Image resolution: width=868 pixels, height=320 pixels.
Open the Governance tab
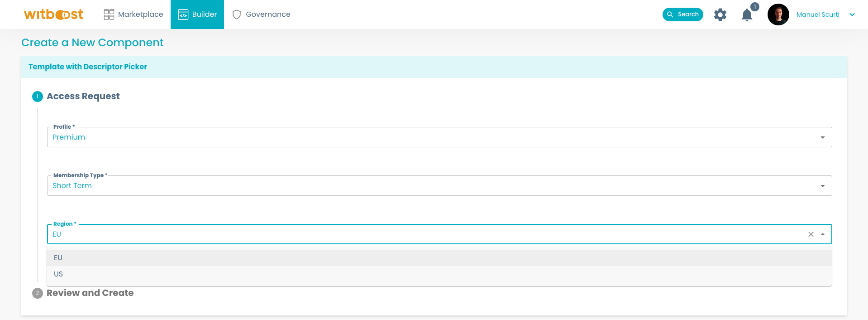point(268,15)
